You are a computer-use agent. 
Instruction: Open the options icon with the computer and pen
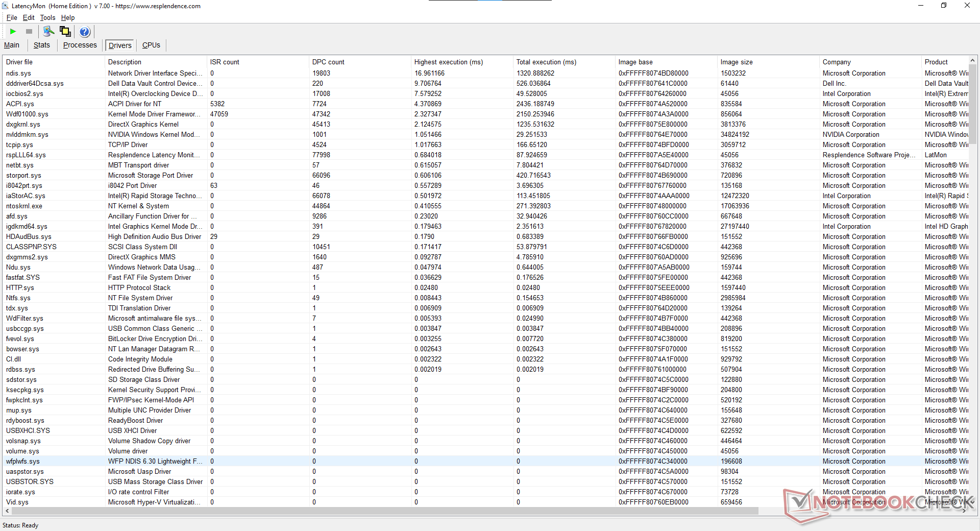[48, 32]
